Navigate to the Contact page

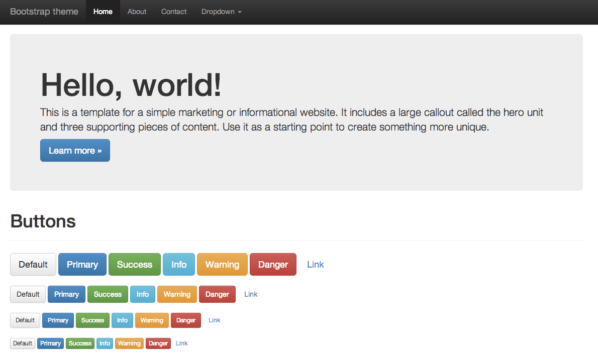click(173, 12)
